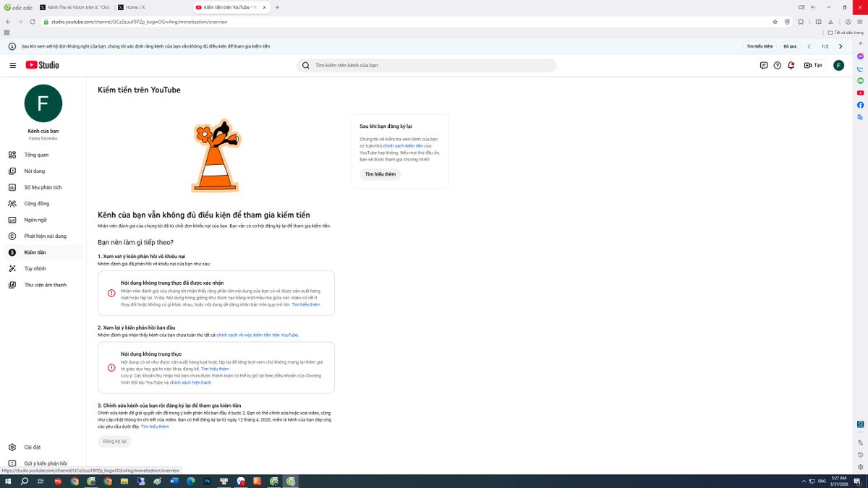Viewport: 868px width, 488px height.
Task: Click the Đăng ký lại button
Action: [114, 441]
